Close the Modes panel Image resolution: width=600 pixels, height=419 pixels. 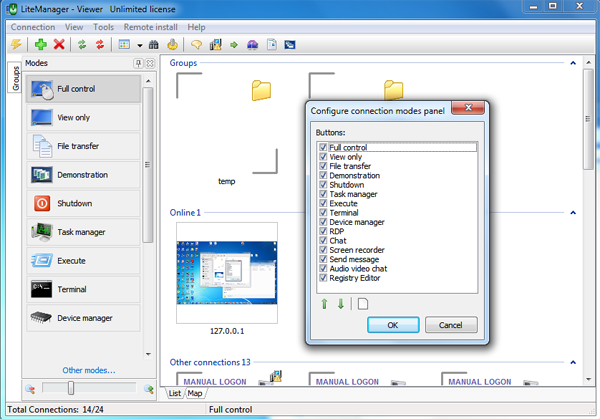[x=150, y=63]
